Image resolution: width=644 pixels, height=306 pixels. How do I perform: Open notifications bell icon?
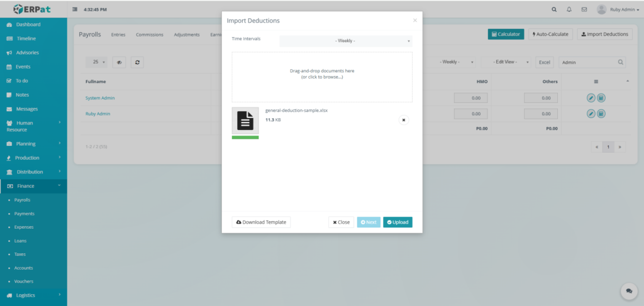point(569,9)
